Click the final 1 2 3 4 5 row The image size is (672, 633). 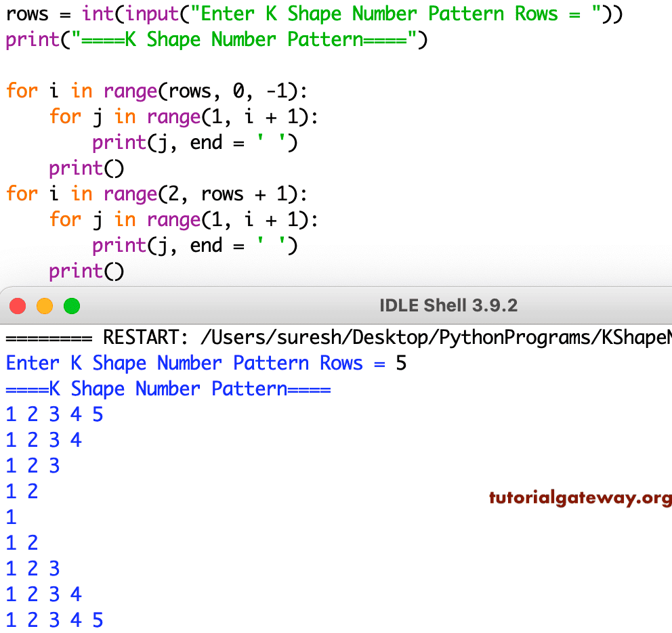pos(54,619)
